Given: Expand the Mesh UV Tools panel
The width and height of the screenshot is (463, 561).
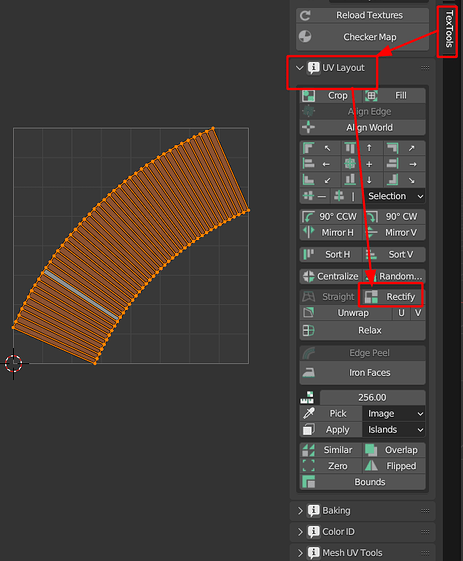Looking at the screenshot, I should pos(300,553).
